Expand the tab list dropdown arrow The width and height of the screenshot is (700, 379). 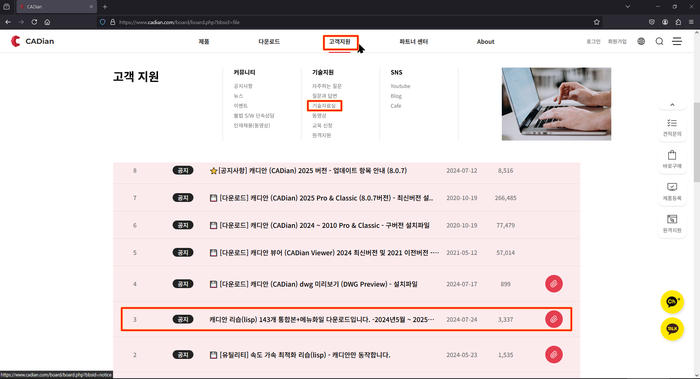628,7
